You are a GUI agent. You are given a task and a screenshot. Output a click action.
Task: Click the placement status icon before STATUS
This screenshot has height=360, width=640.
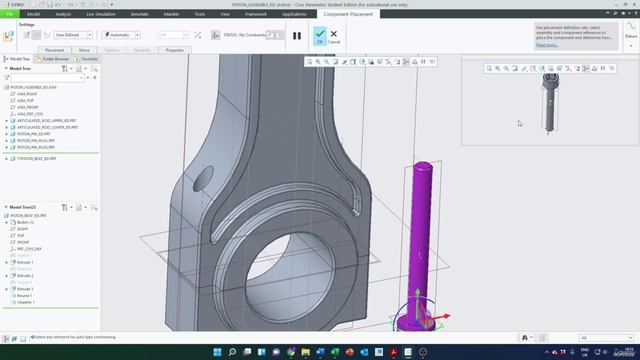pyautogui.click(x=216, y=35)
